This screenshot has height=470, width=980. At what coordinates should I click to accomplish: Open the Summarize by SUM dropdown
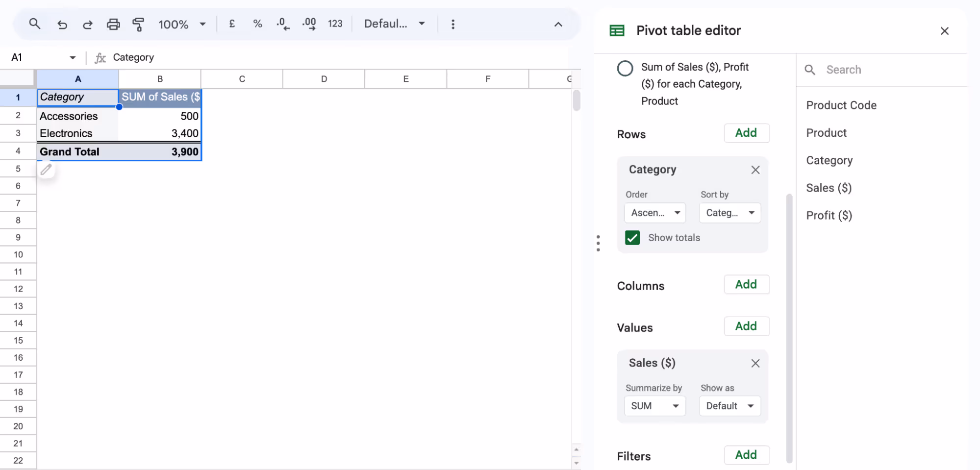coord(654,406)
